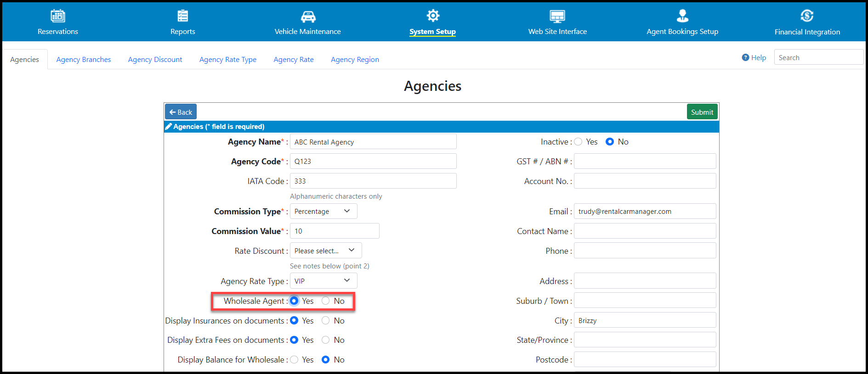This screenshot has height=374, width=868.
Task: Select No for Display Insurances on documents
Action: coord(325,320)
